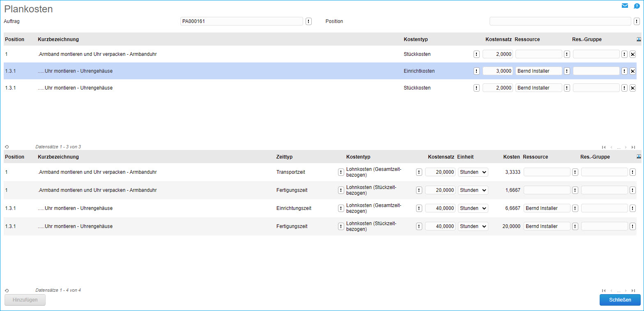Open lookup for top Position field
Image resolution: width=644 pixels, height=311 pixels.
pos(636,21)
